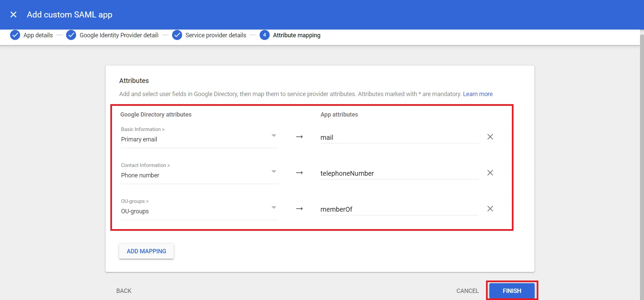Remove the mail attribute mapping
Viewport: 644px width, 300px height.
tap(490, 137)
